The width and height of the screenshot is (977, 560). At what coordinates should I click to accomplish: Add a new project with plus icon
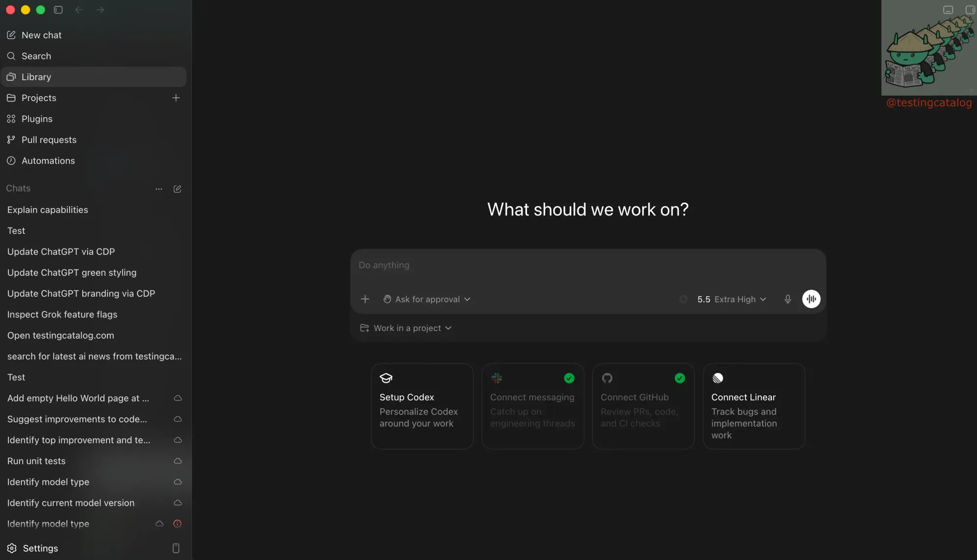pyautogui.click(x=176, y=98)
